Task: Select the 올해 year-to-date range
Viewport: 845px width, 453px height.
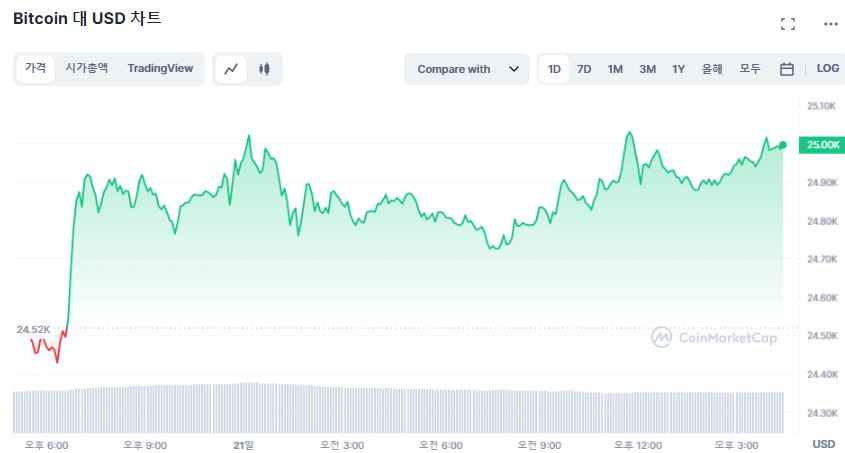Action: point(712,69)
